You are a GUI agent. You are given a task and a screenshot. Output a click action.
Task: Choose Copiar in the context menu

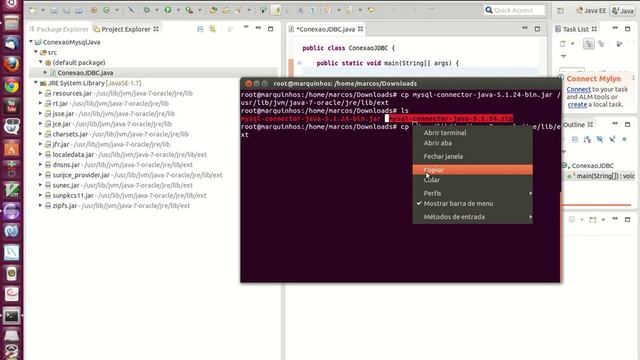tap(472, 169)
